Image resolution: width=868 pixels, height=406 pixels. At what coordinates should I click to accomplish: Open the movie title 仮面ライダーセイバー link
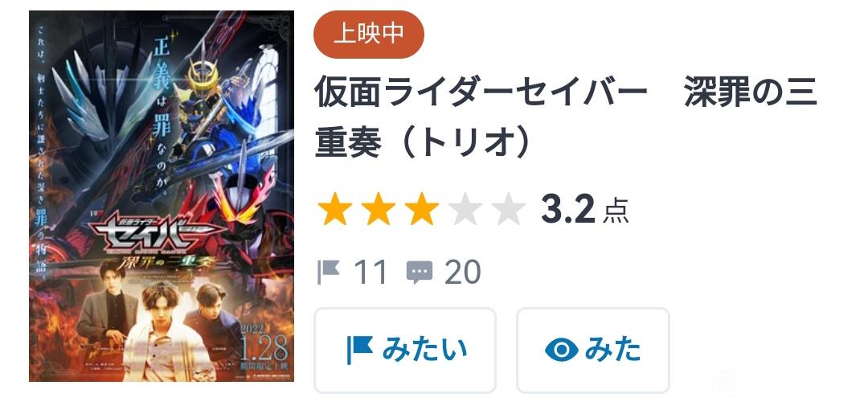[481, 93]
